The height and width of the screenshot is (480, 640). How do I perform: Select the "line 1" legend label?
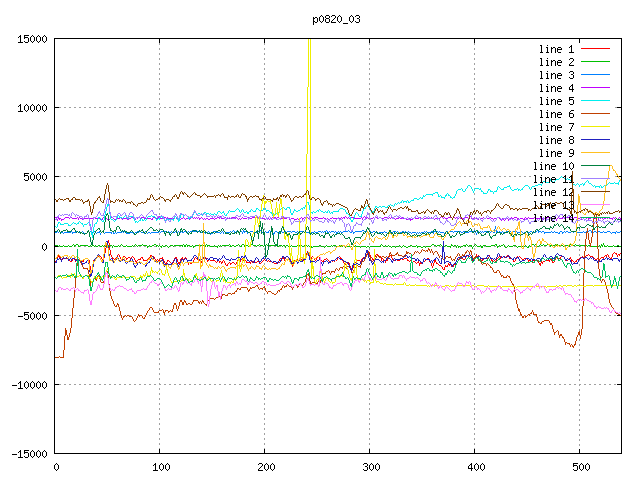556,49
